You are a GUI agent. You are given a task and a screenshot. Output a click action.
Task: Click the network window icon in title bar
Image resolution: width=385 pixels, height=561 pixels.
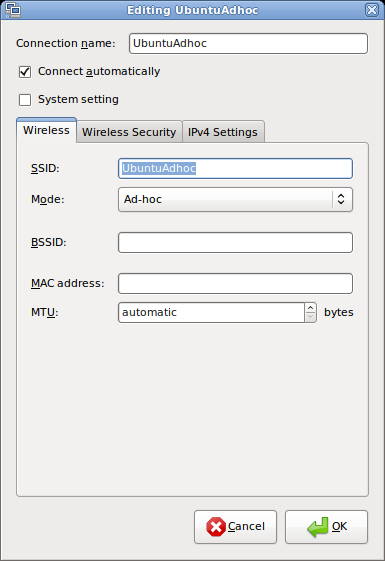click(x=13, y=10)
